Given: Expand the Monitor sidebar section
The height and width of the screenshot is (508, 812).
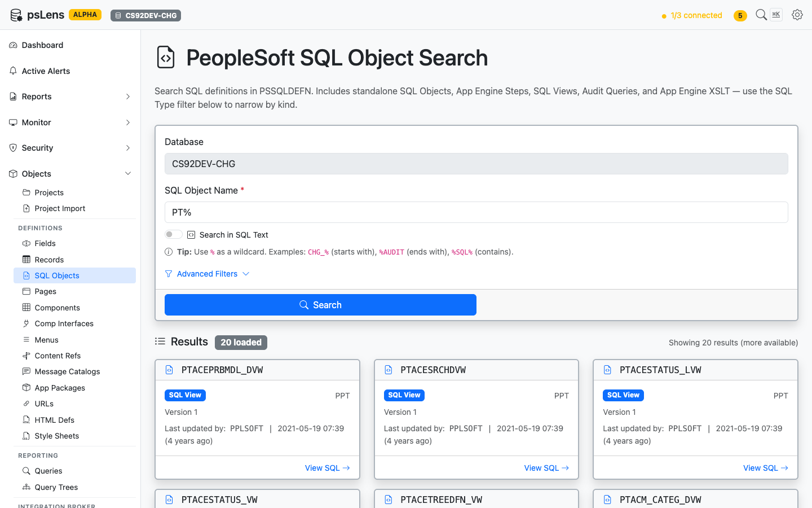Looking at the screenshot, I should click(x=70, y=122).
